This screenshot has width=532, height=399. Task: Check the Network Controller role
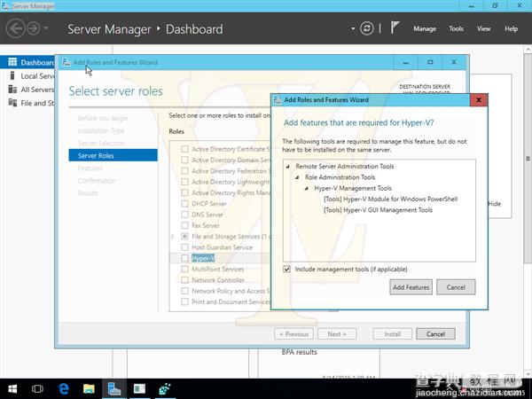pyautogui.click(x=185, y=280)
